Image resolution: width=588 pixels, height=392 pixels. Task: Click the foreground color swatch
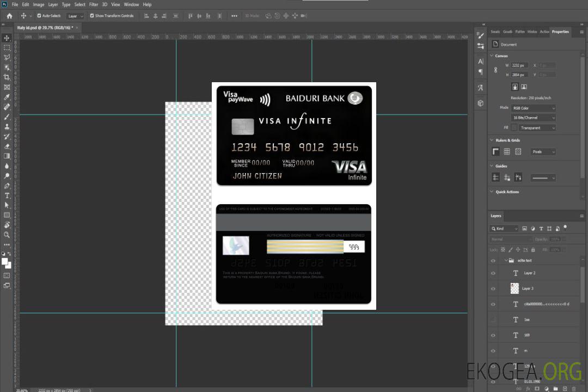tap(5, 261)
